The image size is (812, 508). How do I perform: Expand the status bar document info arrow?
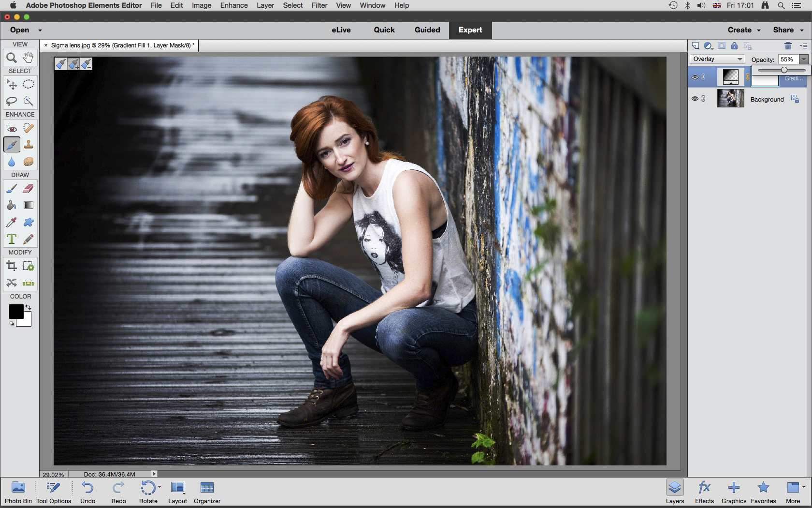pos(154,474)
